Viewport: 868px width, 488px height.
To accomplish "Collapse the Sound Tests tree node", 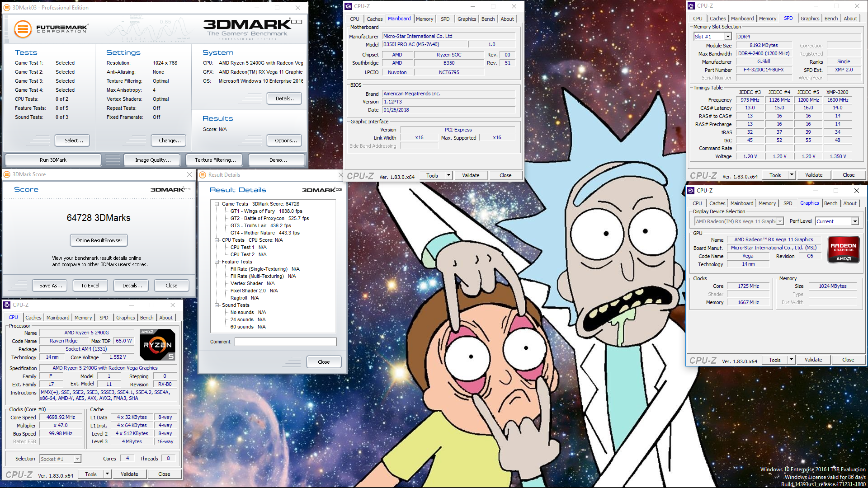I will pos(217,305).
